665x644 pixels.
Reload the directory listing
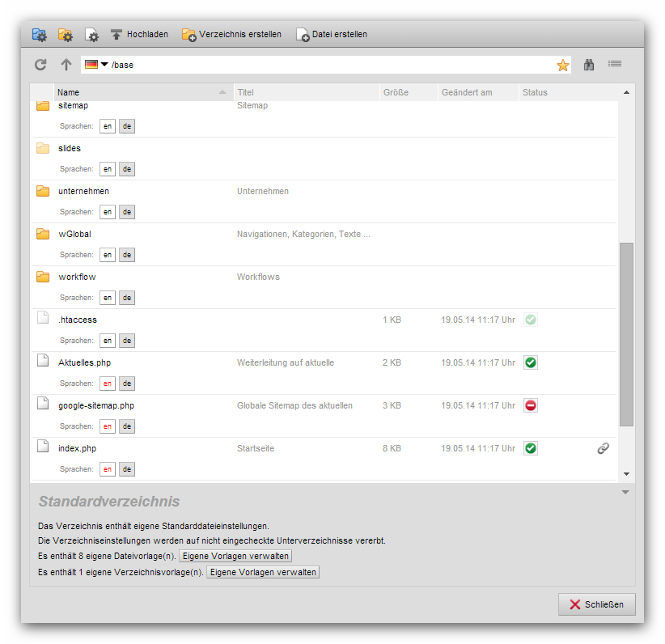point(40,65)
